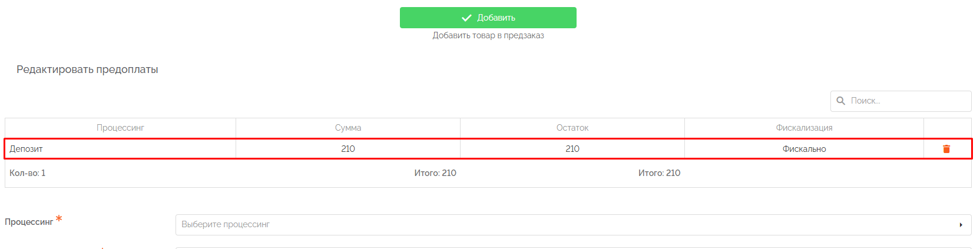Image resolution: width=980 pixels, height=249 pixels.
Task: Click Итого: 210 under the Остаток column
Action: coord(659,173)
